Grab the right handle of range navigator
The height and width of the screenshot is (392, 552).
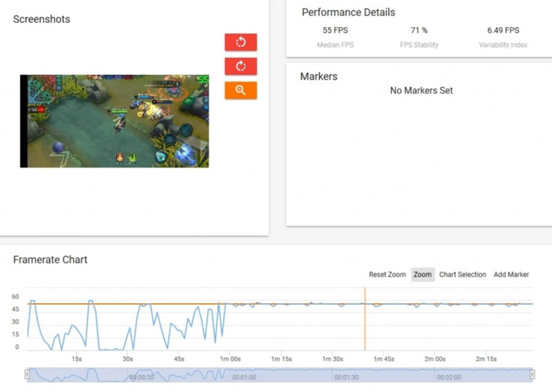[x=532, y=374]
